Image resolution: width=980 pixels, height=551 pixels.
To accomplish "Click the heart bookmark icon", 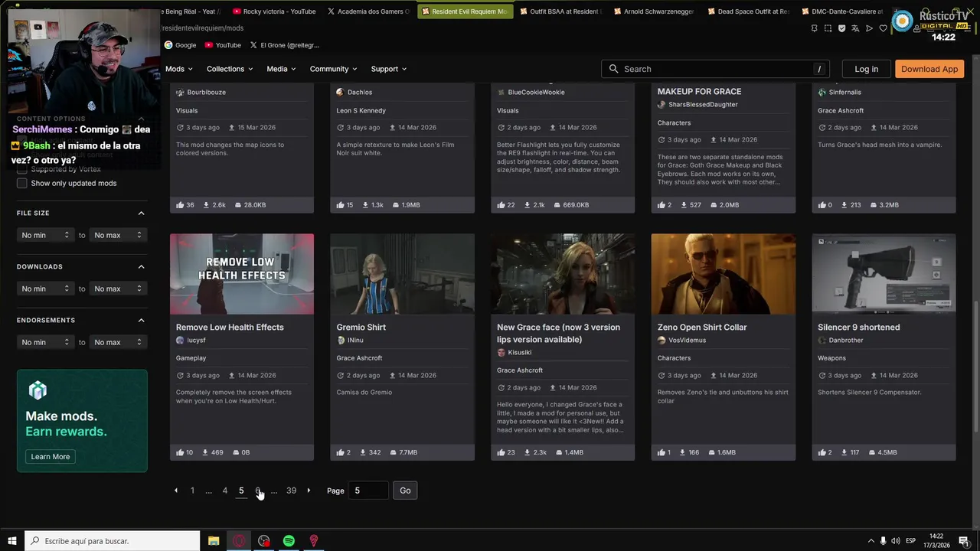I will [883, 28].
